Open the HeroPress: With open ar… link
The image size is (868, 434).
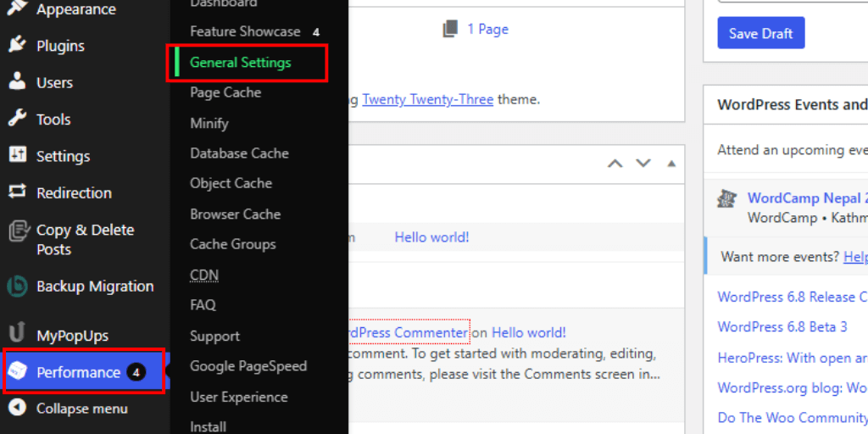click(793, 358)
